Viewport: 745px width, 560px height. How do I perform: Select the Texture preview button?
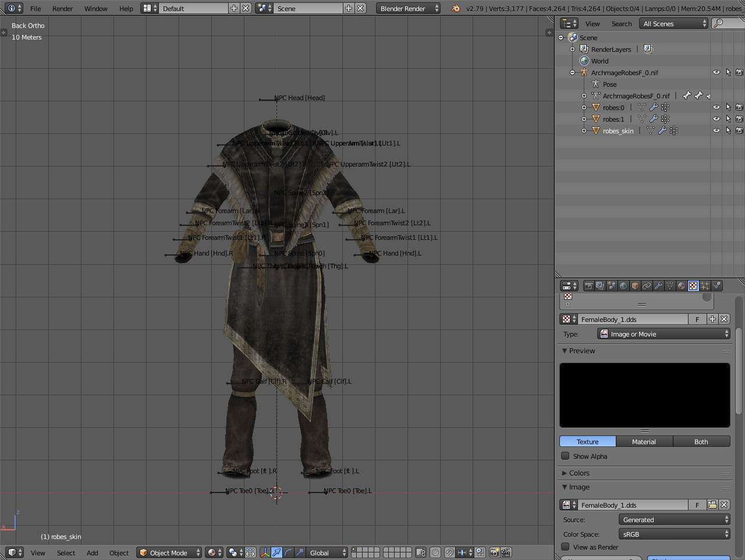587,441
